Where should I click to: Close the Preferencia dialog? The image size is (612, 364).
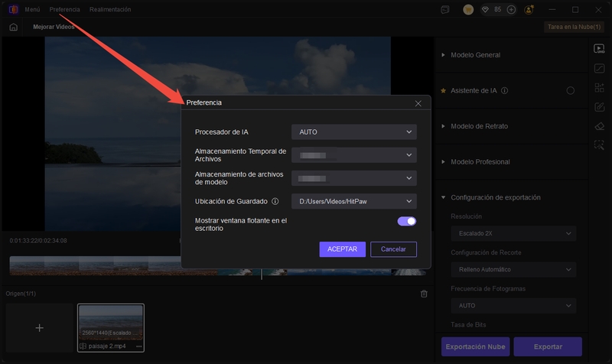[x=418, y=103]
